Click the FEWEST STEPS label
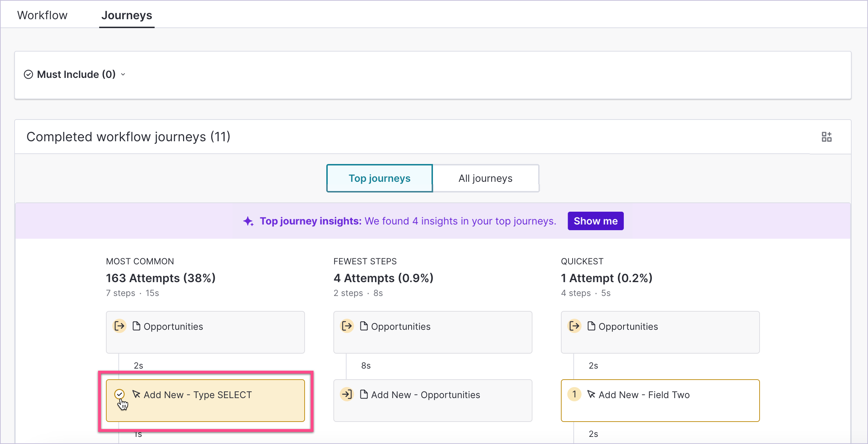This screenshot has width=868, height=444. pyautogui.click(x=365, y=261)
